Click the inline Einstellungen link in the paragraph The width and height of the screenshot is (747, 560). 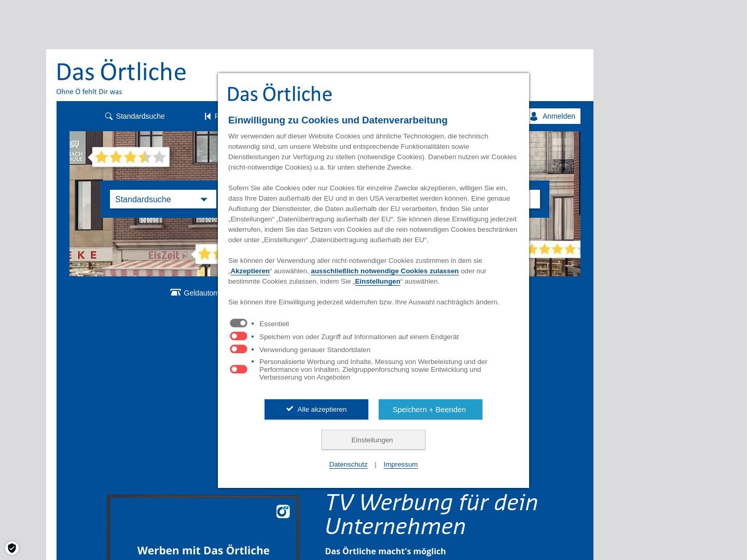coord(378,282)
